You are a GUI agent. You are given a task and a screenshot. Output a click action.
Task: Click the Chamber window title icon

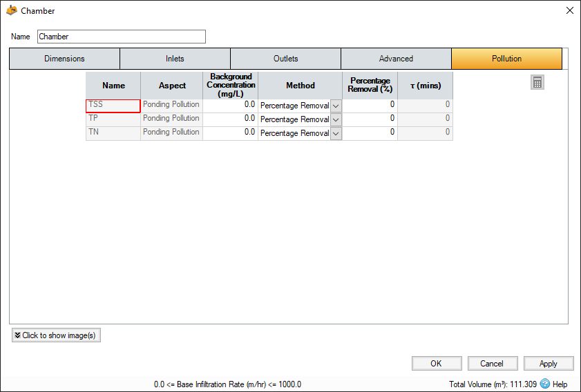(x=12, y=10)
